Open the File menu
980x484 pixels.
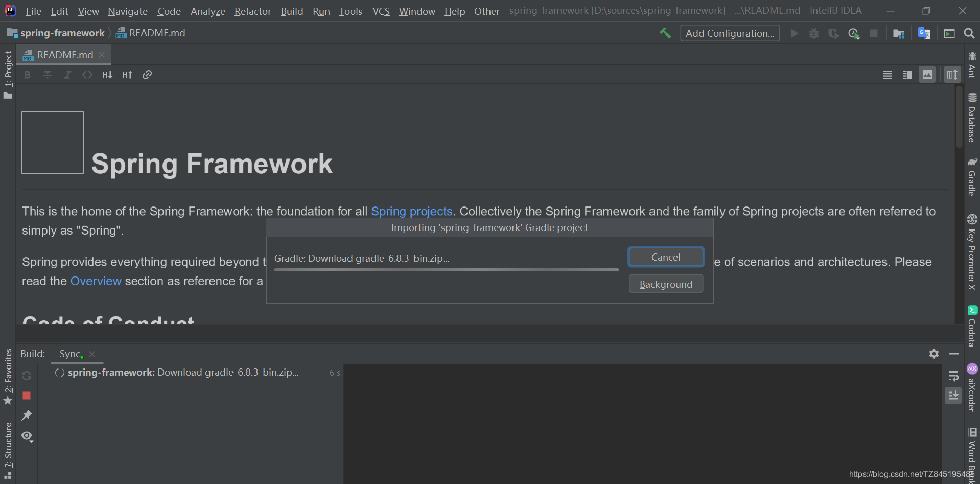(x=34, y=11)
